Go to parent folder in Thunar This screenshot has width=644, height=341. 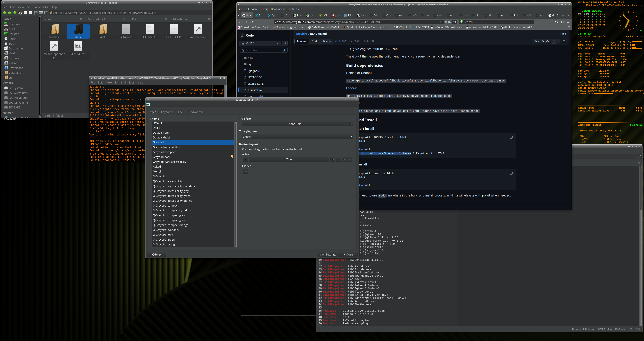[15, 13]
